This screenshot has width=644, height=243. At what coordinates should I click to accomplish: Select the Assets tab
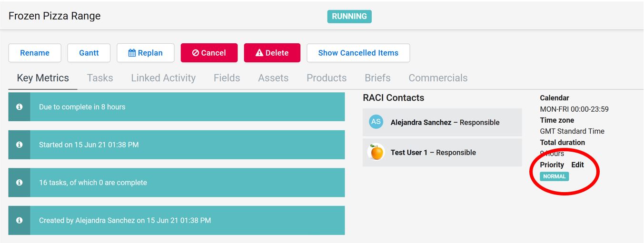273,78
